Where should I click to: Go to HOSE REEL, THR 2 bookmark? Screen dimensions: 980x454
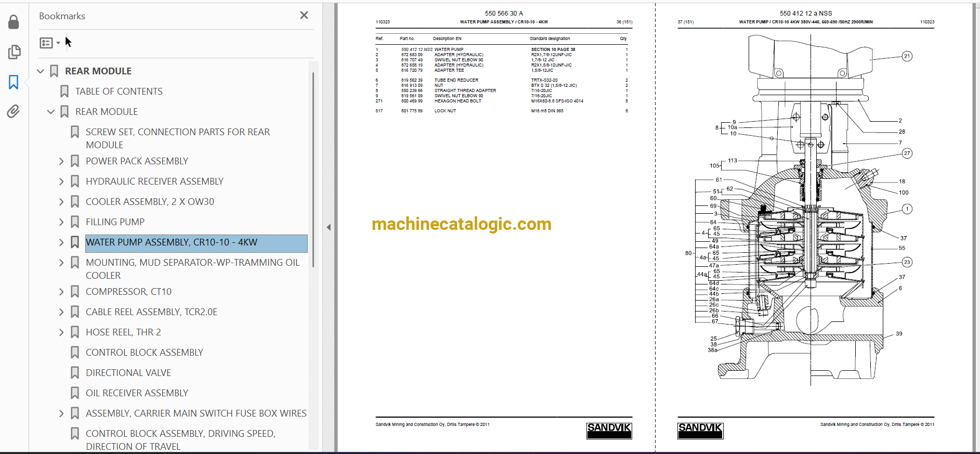click(x=123, y=332)
